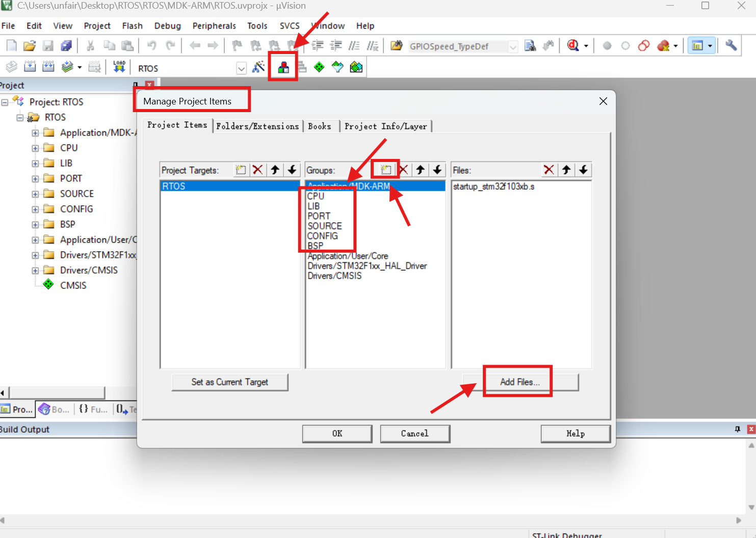Open batch build dropdown arrow
756x538 pixels.
[80, 67]
